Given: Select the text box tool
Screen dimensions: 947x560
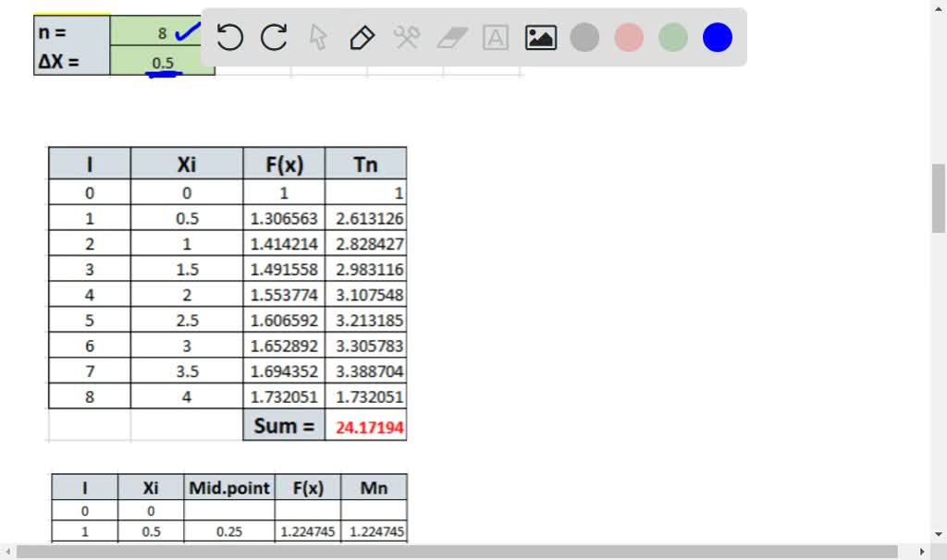Looking at the screenshot, I should coord(496,37).
